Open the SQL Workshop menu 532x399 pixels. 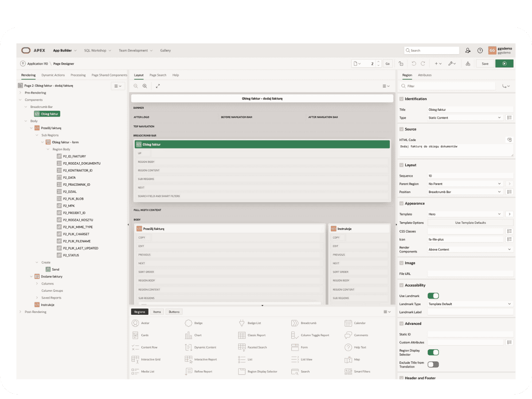(98, 51)
